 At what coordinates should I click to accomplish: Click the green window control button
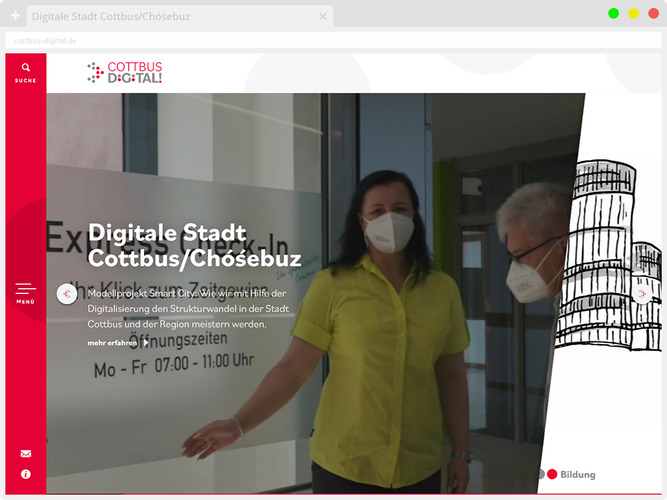pos(613,13)
